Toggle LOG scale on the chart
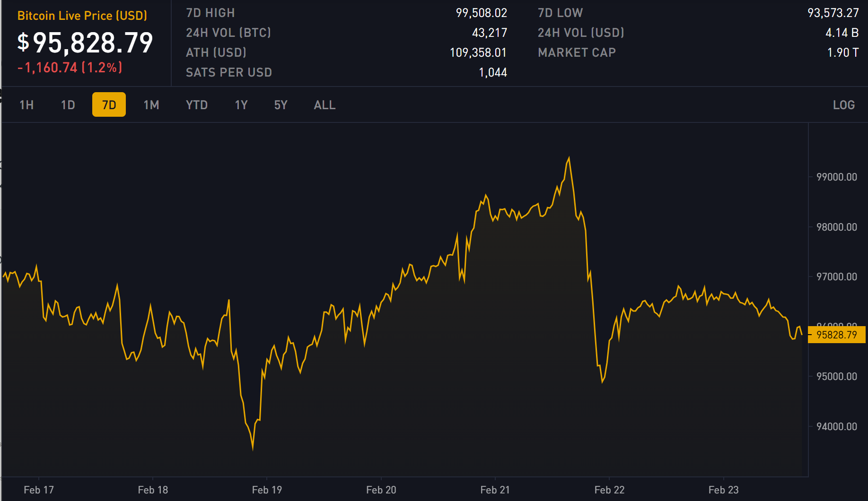This screenshot has height=501, width=868. (x=843, y=105)
